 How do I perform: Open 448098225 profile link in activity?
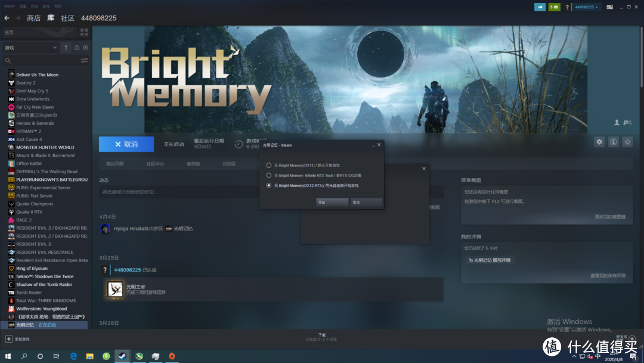tap(128, 270)
